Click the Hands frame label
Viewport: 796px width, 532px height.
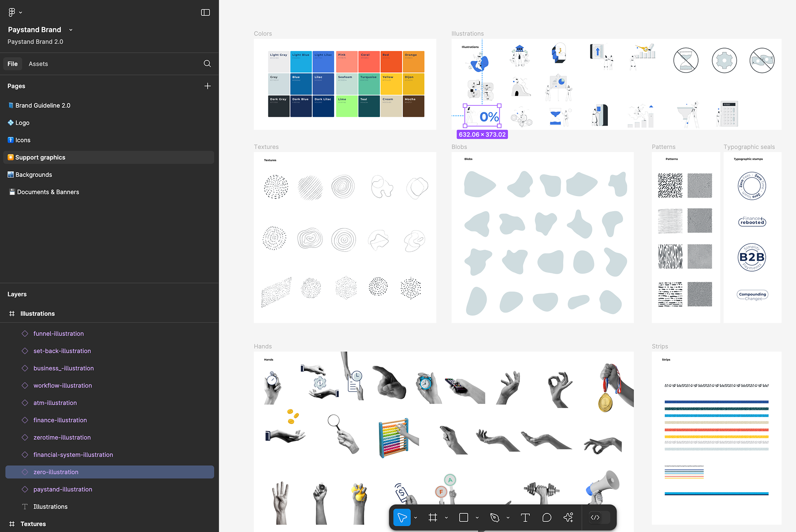[x=263, y=346]
